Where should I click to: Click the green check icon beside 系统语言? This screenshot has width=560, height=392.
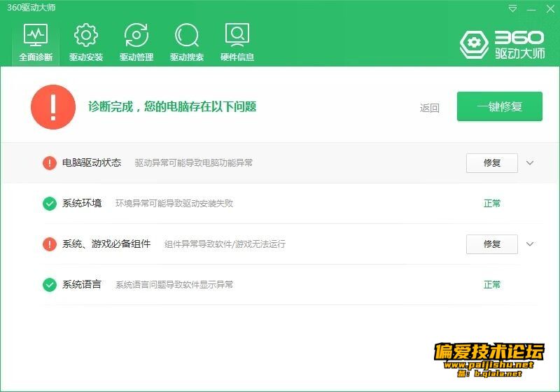[50, 285]
